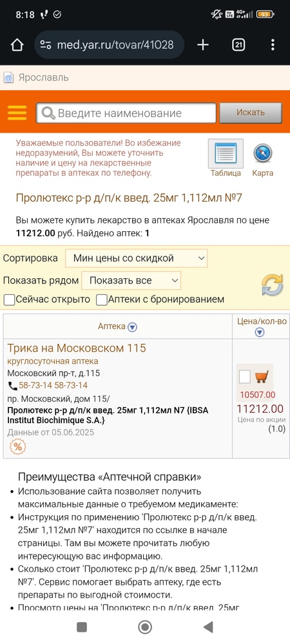The width and height of the screenshot is (290, 644).
Task: Click the product title Пролютекс heading
Action: click(x=129, y=198)
